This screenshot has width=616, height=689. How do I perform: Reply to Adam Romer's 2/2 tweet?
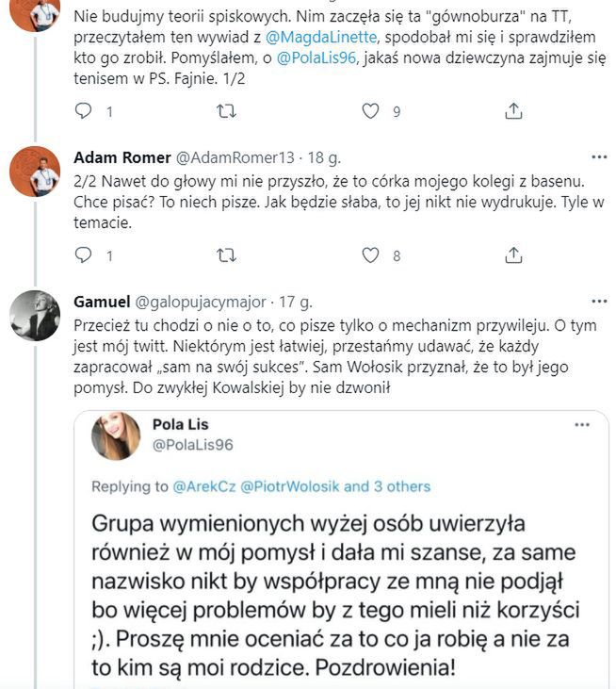(83, 255)
